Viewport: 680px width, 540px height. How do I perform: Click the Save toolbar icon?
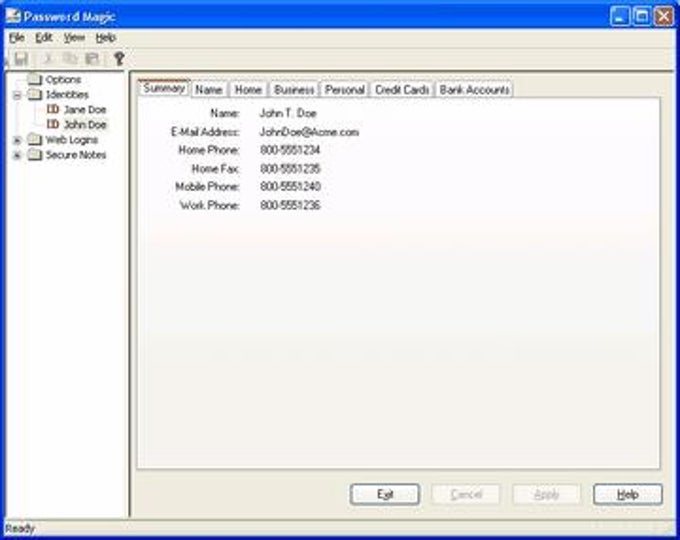(21, 59)
